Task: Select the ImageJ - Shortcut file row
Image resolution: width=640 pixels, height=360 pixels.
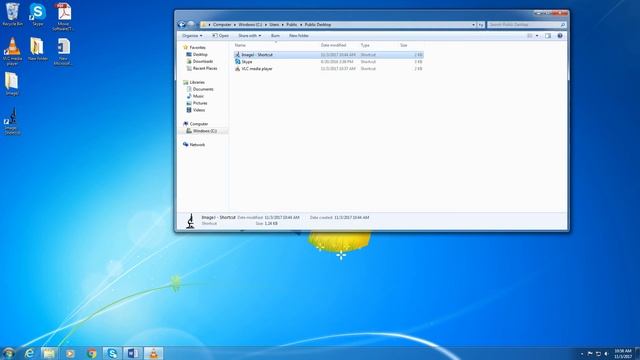Action: click(329, 55)
